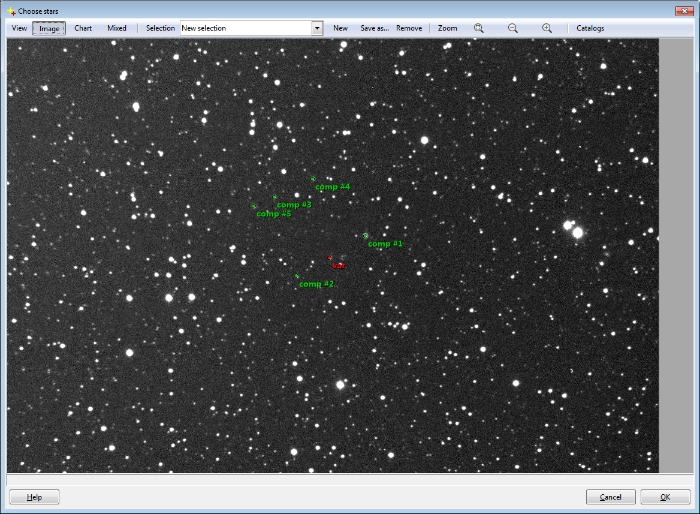Select the comp #5 star marker
Viewport: 700px width, 514px height.
click(x=254, y=206)
